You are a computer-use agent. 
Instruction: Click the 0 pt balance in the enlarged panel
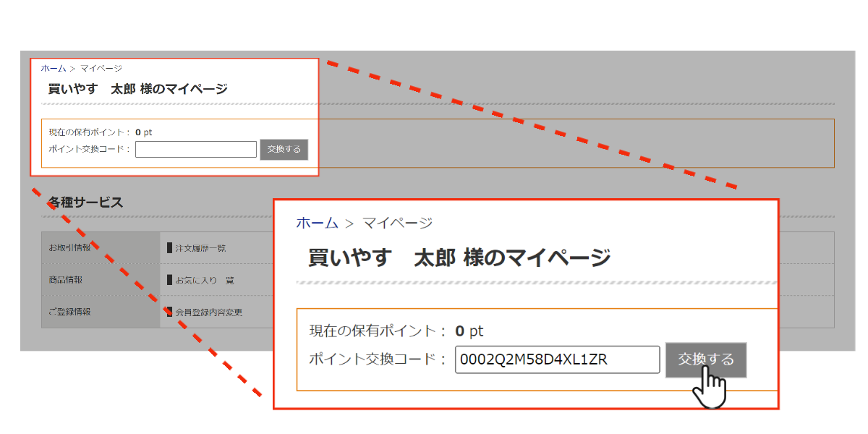click(469, 331)
